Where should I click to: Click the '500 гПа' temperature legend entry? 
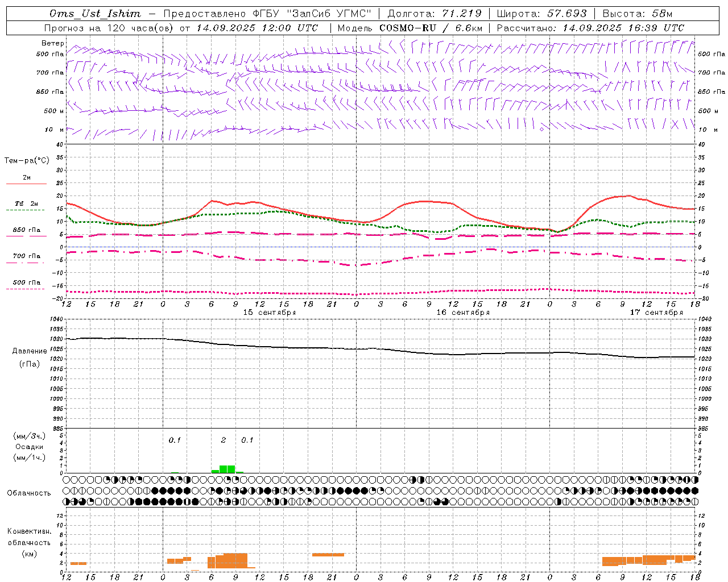(x=27, y=282)
